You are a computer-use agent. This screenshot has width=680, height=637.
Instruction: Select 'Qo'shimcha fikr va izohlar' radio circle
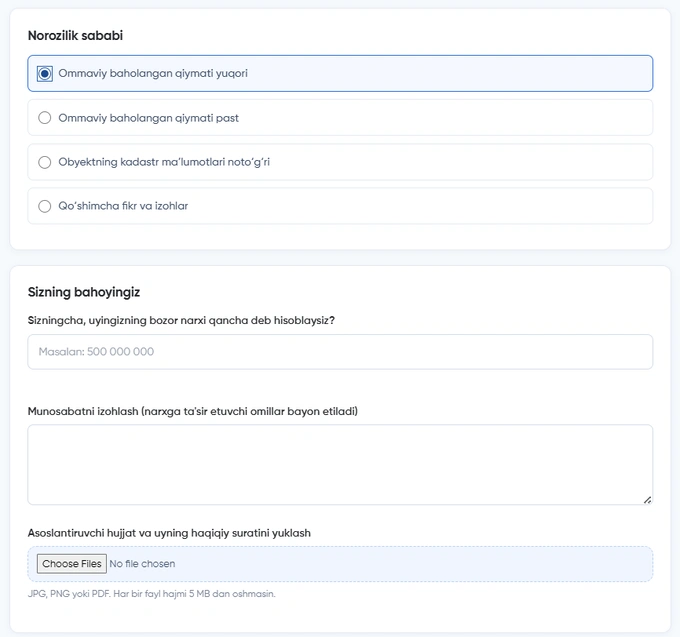point(45,206)
